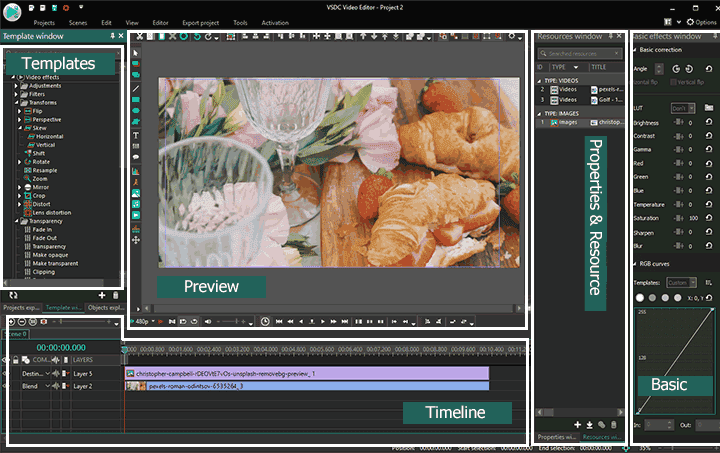Viewport: 720px width, 453px height.
Task: Select the Text tool in left toolbar
Action: pyautogui.click(x=135, y=136)
